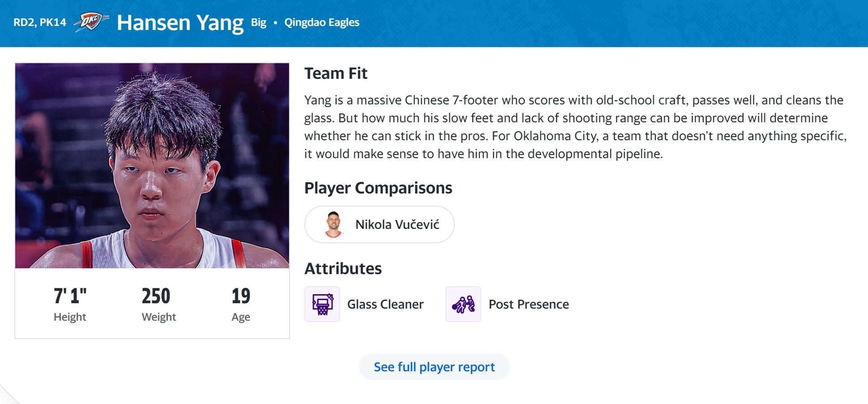Click the Attributes section heading
Viewport: 868px width, 404px height.
tap(343, 269)
